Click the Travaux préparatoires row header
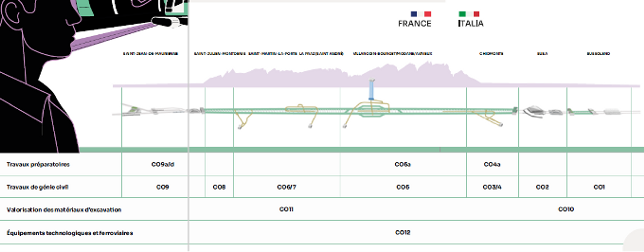644x252 pixels. coord(38,164)
